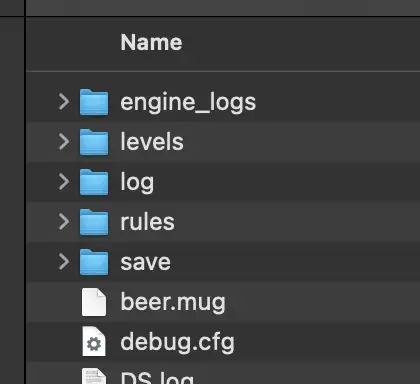
Task: Sort by the Name column header
Action: [151, 42]
